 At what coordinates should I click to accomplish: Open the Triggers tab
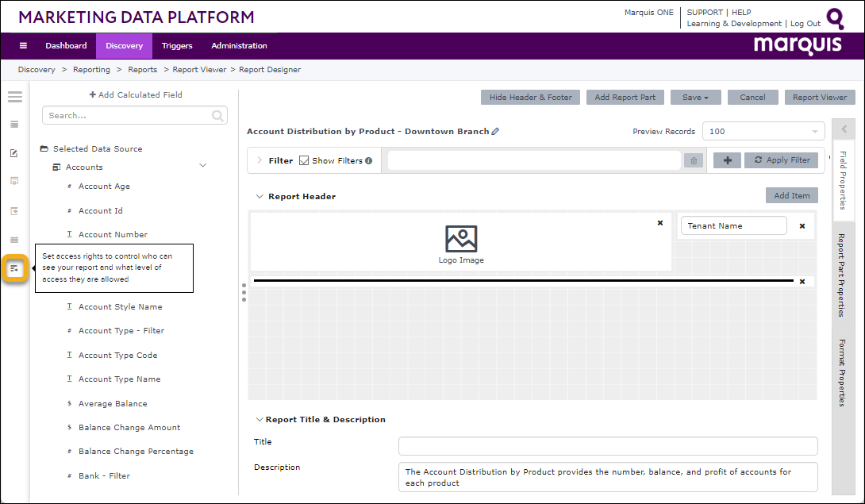pos(177,46)
